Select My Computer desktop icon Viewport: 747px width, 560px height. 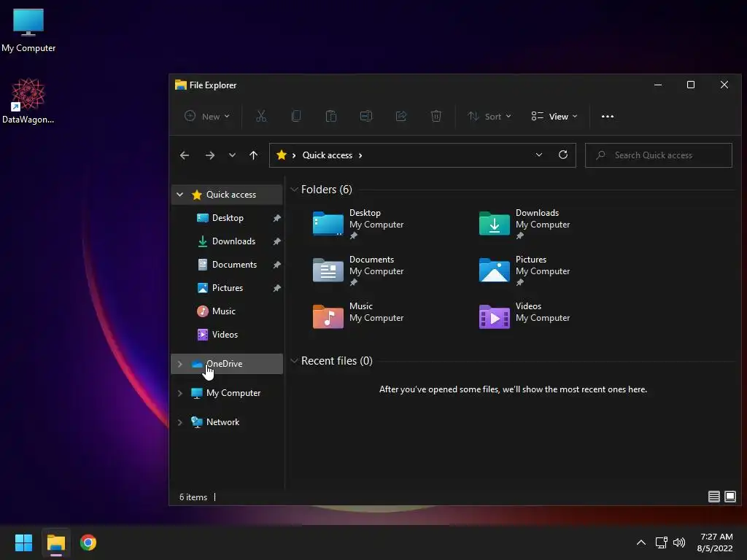click(28, 31)
